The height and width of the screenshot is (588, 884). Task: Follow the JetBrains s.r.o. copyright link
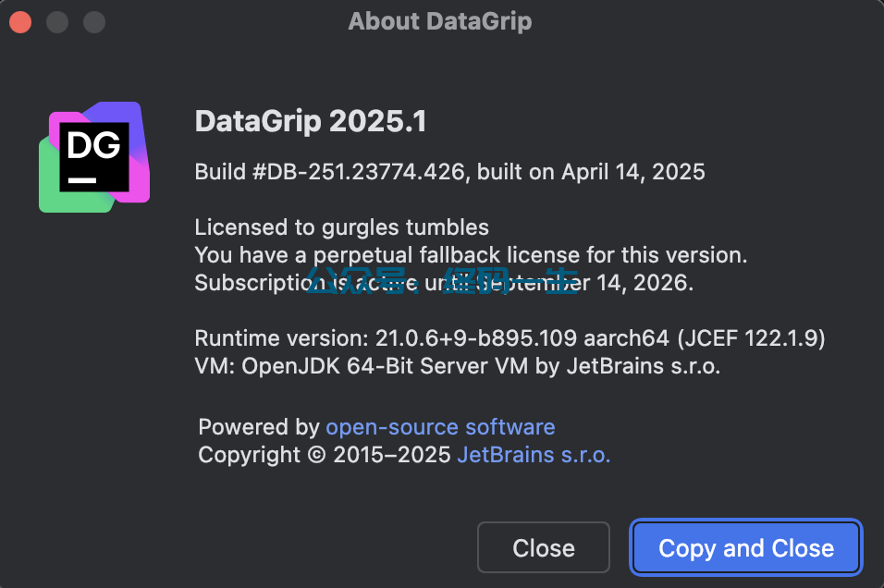pos(534,455)
